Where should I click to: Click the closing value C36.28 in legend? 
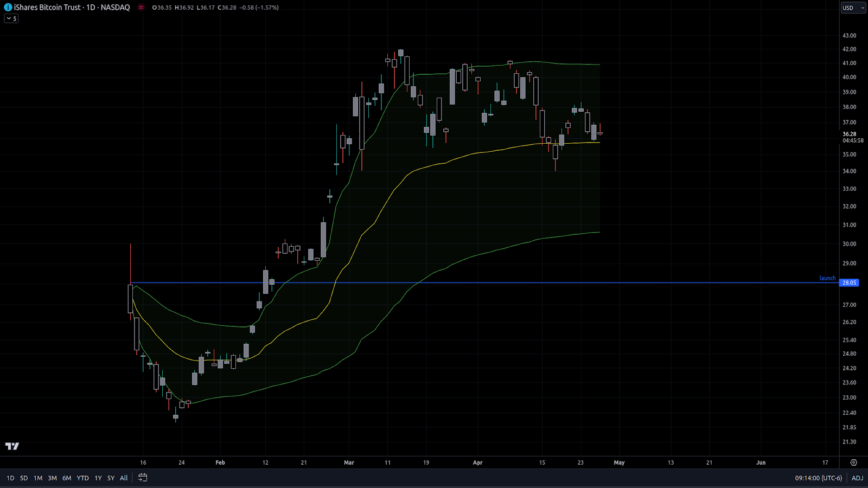pos(227,8)
